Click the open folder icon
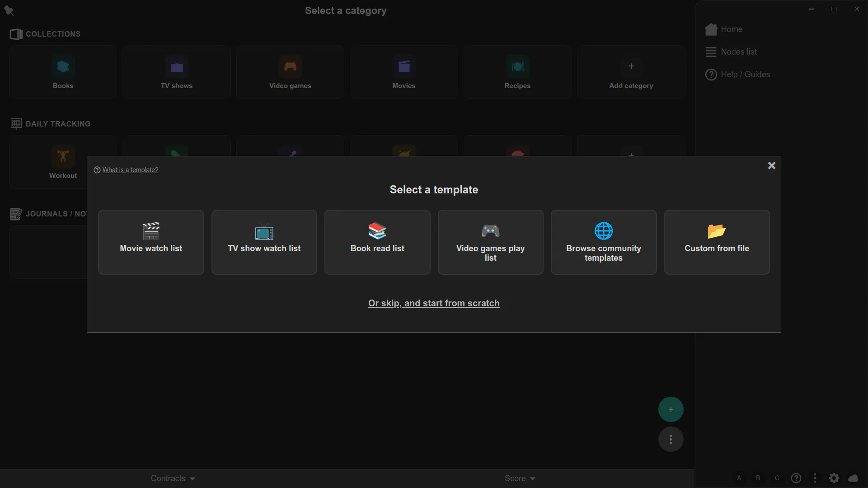The image size is (868, 488). [x=717, y=231]
